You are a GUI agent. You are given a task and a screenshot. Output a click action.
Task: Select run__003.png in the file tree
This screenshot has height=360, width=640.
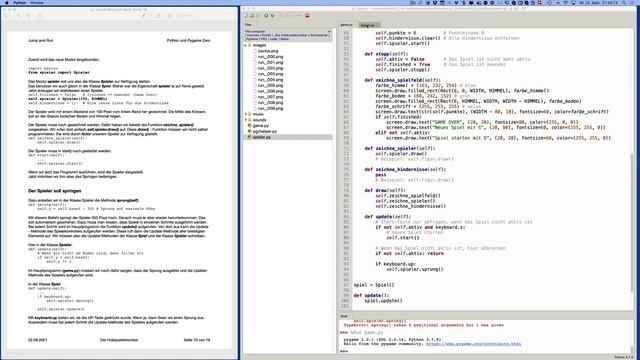270,74
